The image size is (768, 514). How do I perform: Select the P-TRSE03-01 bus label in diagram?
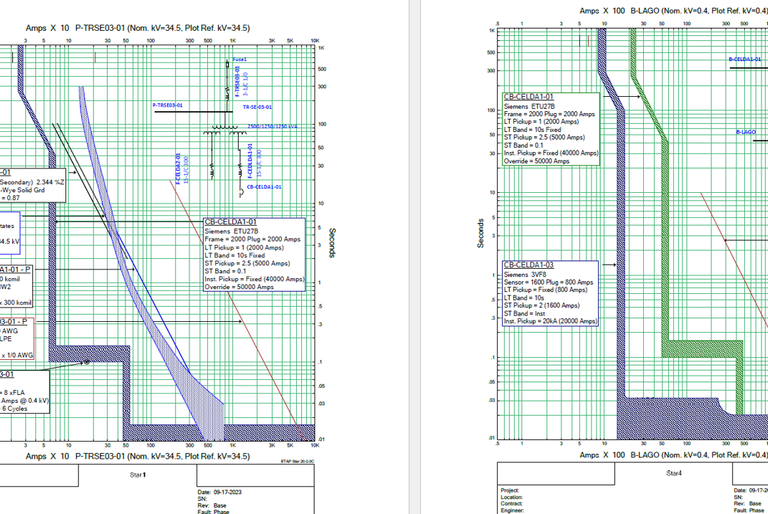coord(168,105)
